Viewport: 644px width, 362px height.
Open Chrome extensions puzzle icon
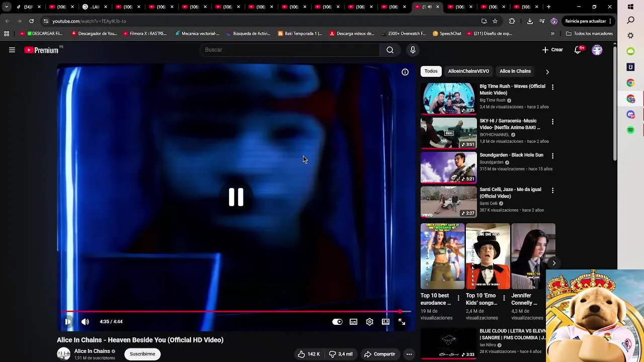click(512, 21)
